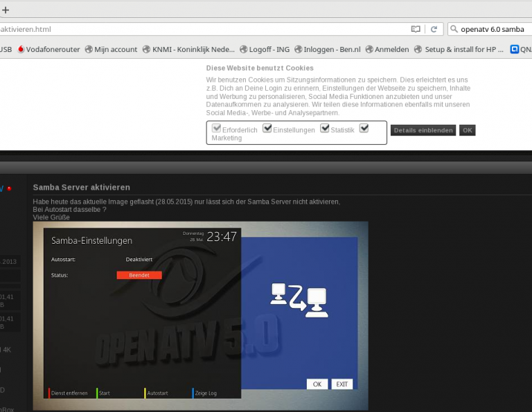Toggle the Einstellungen cookie checkbox
532x412 pixels.
click(267, 129)
